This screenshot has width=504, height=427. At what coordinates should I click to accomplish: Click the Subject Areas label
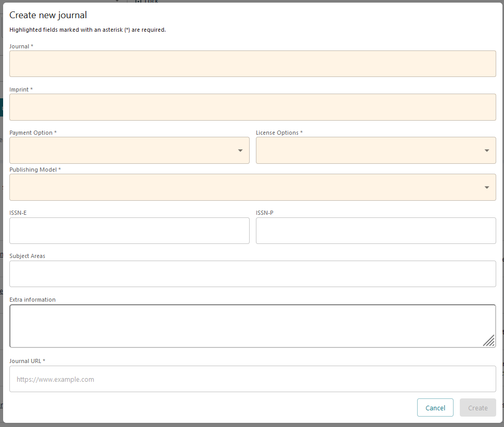pos(27,255)
